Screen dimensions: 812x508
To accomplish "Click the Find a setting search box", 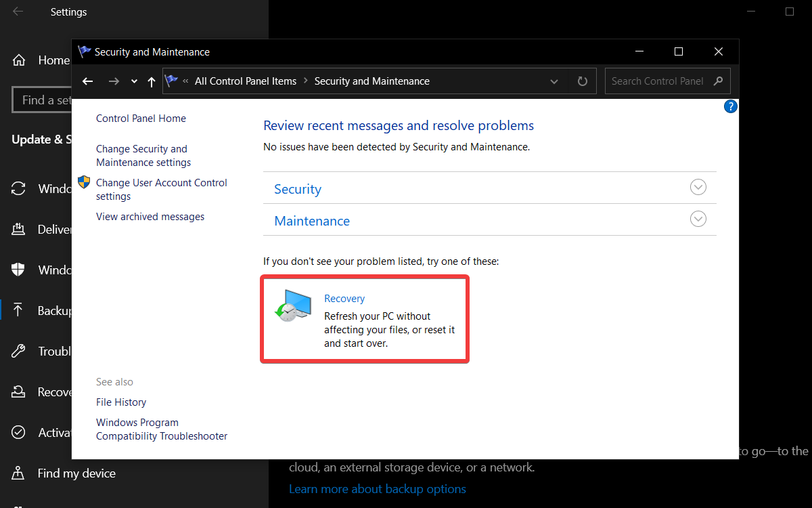I will coord(42,100).
